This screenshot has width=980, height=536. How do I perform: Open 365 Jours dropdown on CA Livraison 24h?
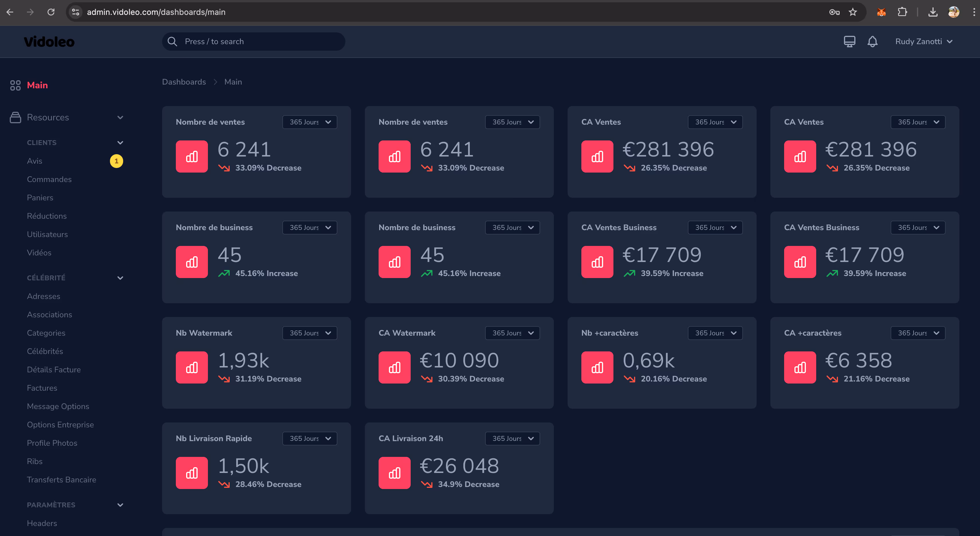(x=512, y=439)
